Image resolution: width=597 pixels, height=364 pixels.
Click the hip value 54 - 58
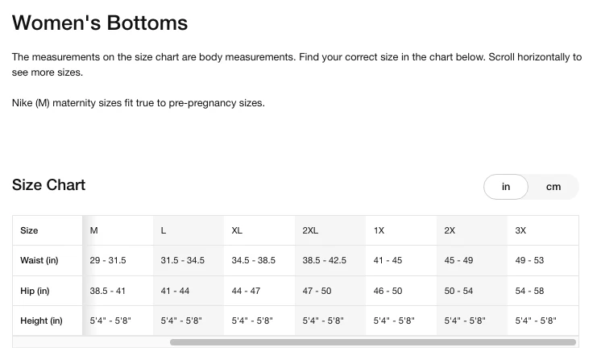point(529,291)
